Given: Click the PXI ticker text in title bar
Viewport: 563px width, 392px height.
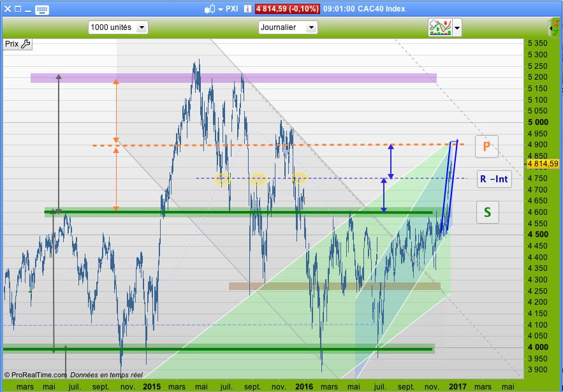Looking at the screenshot, I should point(232,9).
